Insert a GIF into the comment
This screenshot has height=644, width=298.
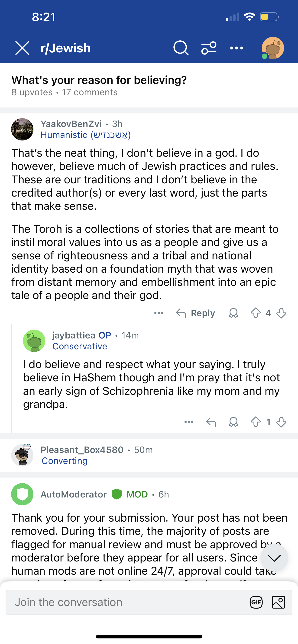pos(256,602)
